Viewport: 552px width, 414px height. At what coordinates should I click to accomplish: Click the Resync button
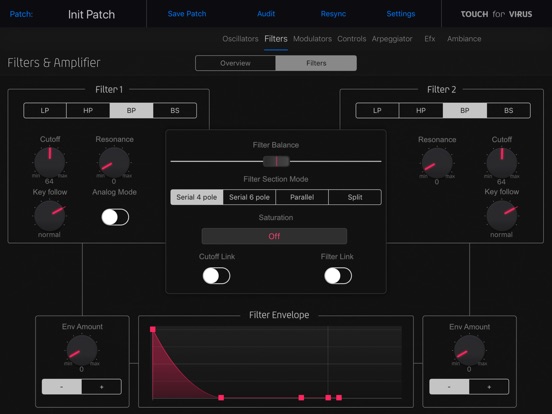[x=333, y=14]
